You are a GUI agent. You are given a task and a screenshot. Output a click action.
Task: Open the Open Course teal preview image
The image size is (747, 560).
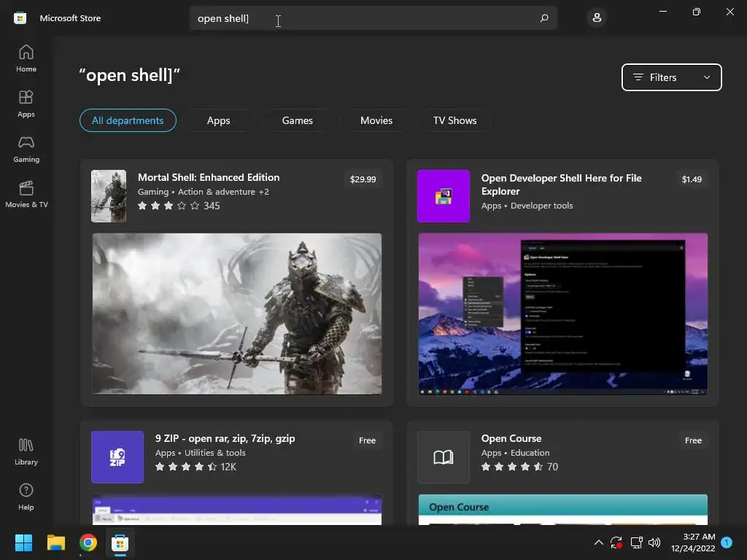pos(562,510)
